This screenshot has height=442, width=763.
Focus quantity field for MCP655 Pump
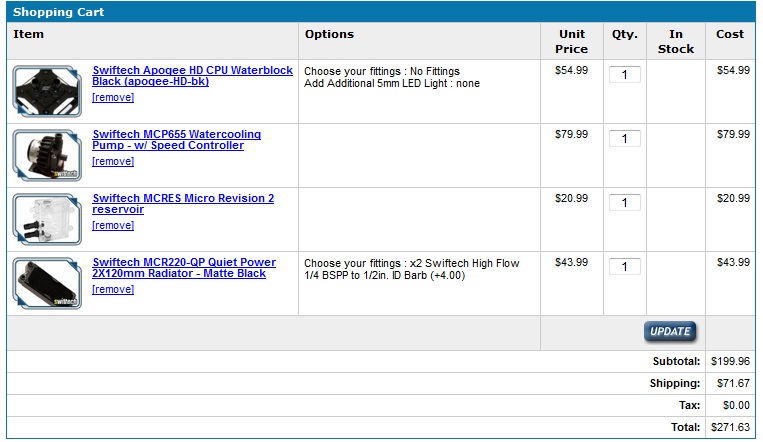[625, 139]
